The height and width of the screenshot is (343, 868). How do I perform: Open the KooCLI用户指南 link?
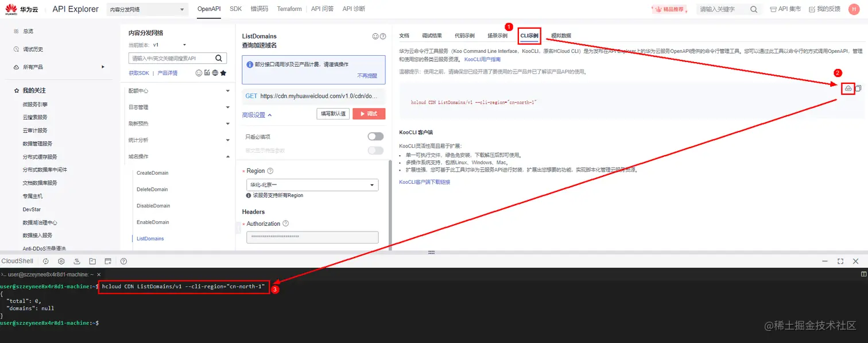click(x=482, y=59)
